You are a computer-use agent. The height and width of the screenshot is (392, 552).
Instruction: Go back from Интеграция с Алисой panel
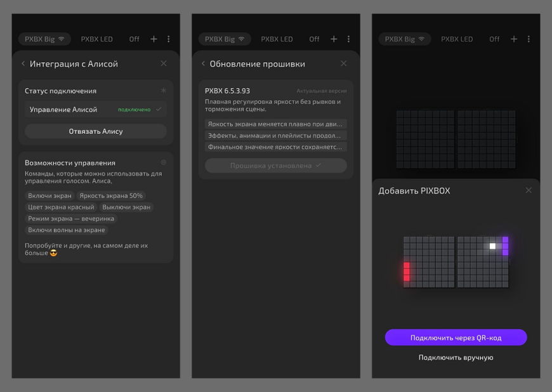[x=23, y=63]
